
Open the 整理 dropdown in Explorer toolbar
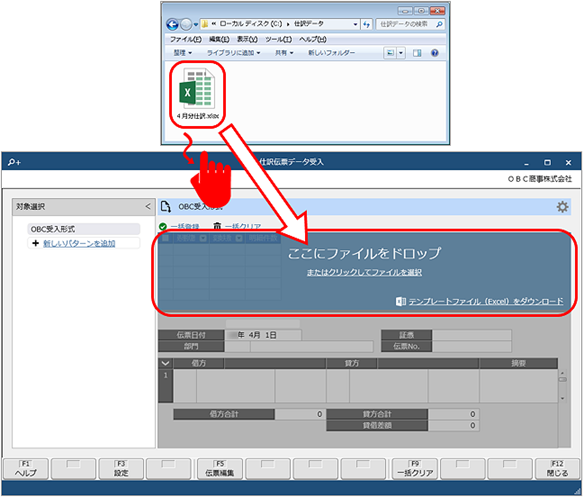pos(182,53)
